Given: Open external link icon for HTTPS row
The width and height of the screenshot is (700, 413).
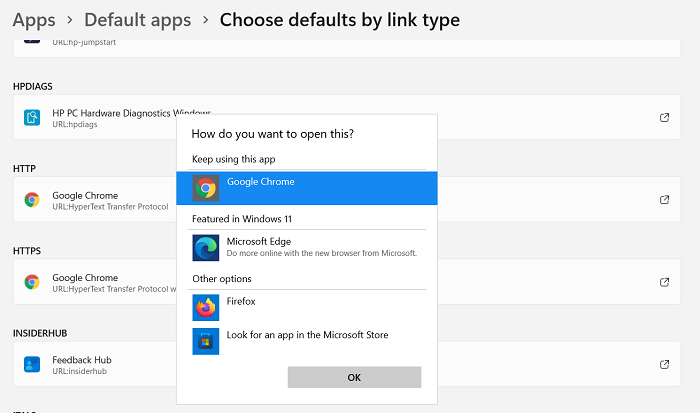Looking at the screenshot, I should [665, 282].
